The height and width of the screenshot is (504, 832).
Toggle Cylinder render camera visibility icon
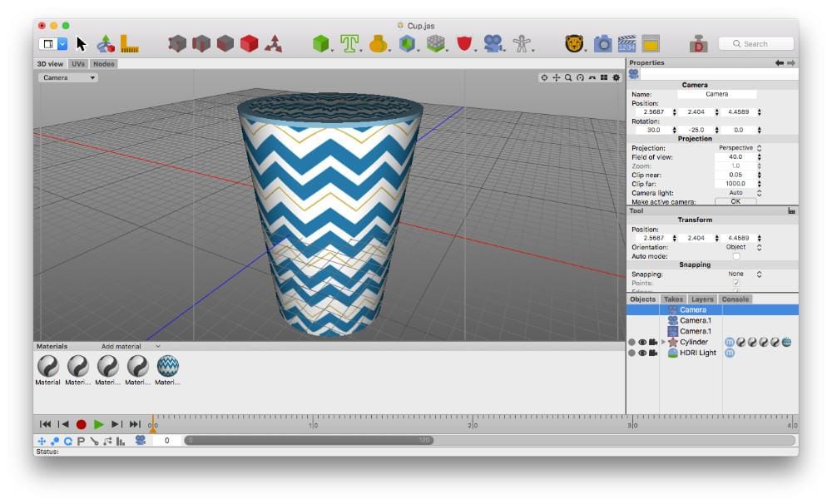[653, 342]
